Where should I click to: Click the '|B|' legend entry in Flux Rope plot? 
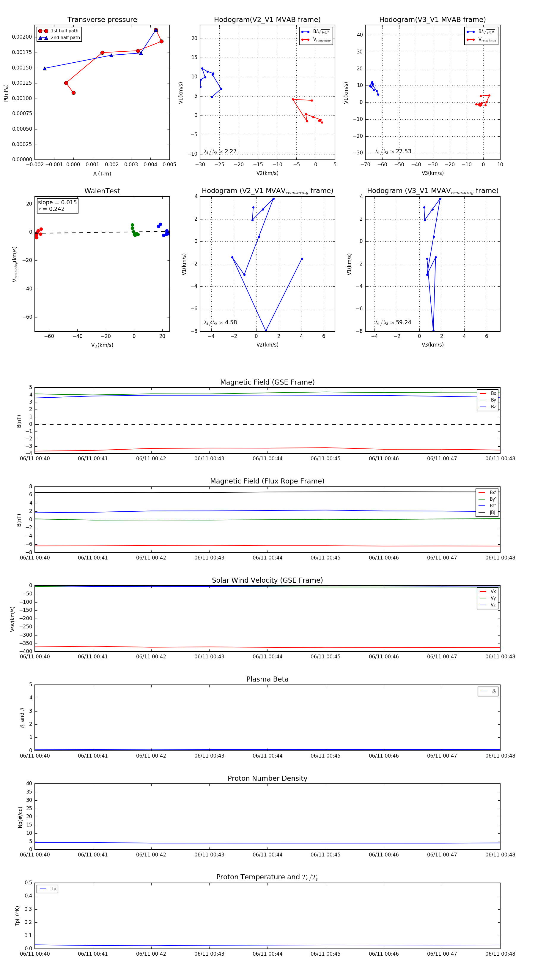coord(487,513)
